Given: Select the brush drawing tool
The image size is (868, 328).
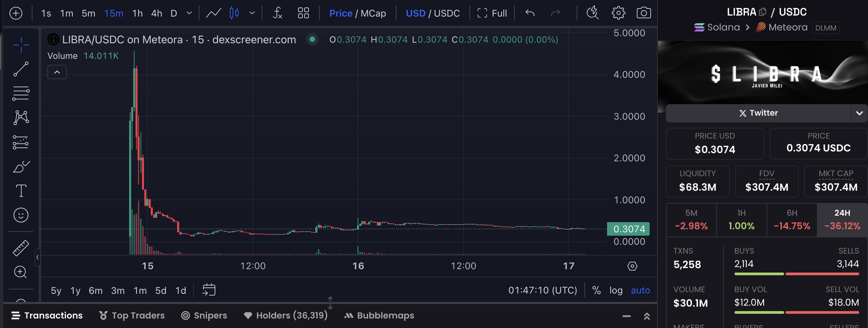Looking at the screenshot, I should point(21,166).
